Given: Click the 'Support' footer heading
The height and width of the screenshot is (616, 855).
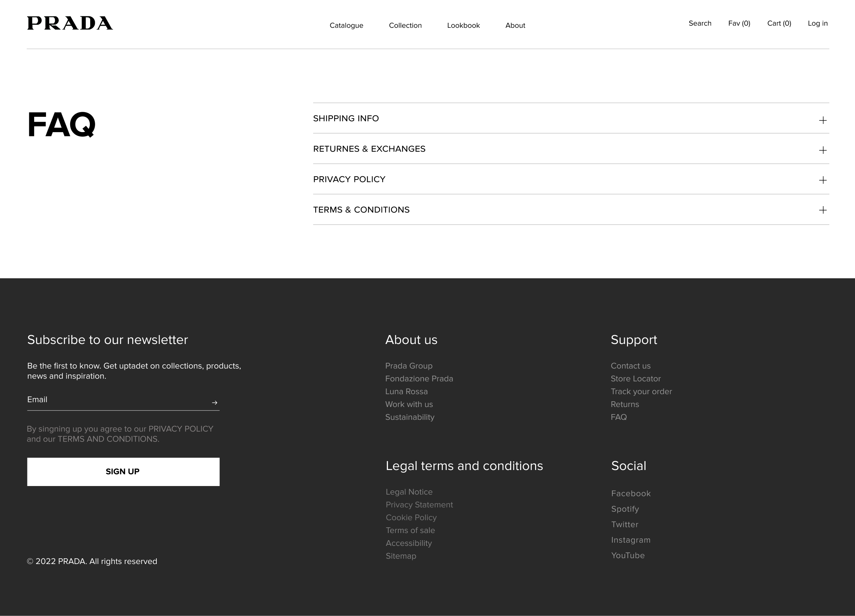Looking at the screenshot, I should (634, 340).
